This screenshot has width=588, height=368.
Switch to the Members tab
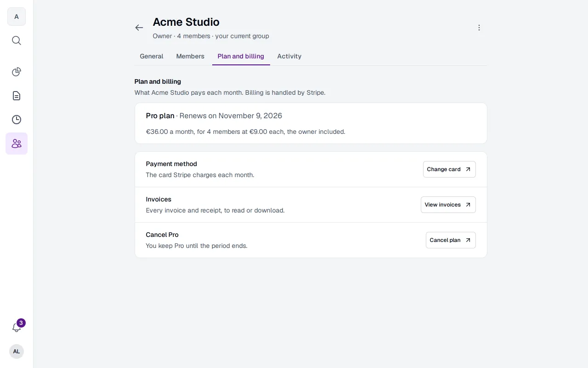[x=190, y=56]
